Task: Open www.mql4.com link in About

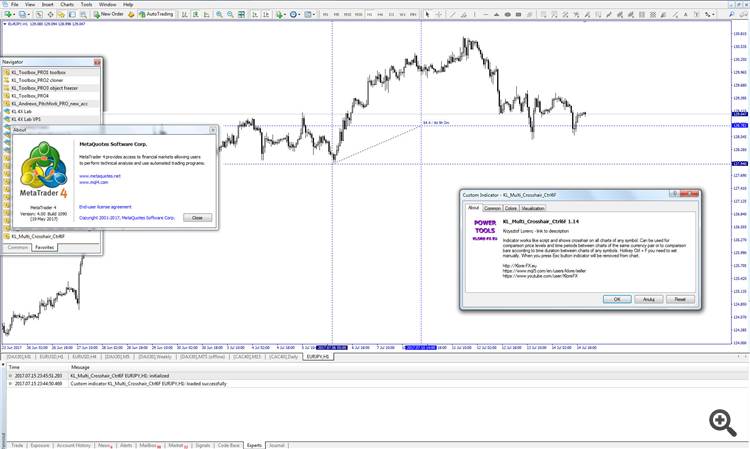Action: point(94,182)
